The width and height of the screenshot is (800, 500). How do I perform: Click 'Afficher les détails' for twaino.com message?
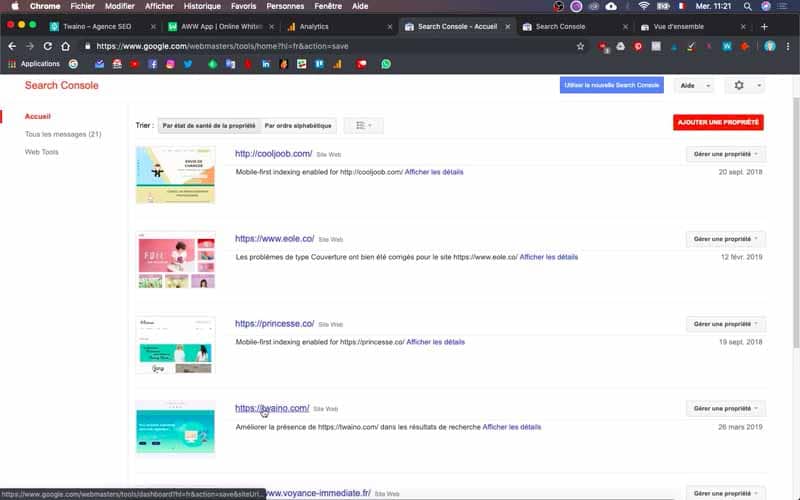click(511, 427)
